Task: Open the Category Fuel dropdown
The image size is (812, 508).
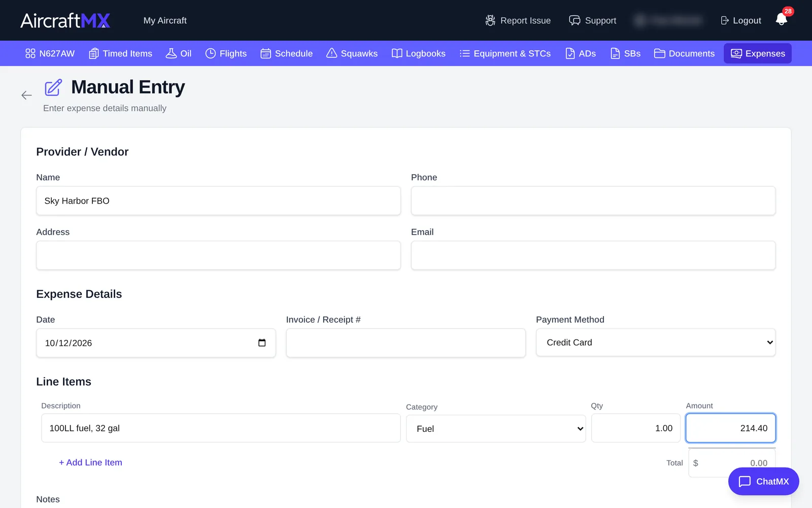Action: pos(496,429)
